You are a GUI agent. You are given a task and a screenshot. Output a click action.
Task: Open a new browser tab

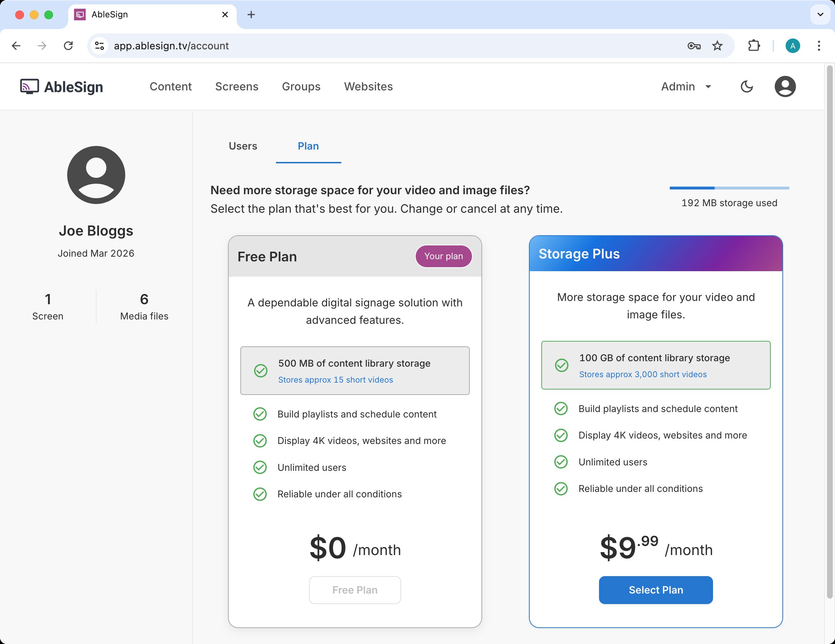(251, 15)
